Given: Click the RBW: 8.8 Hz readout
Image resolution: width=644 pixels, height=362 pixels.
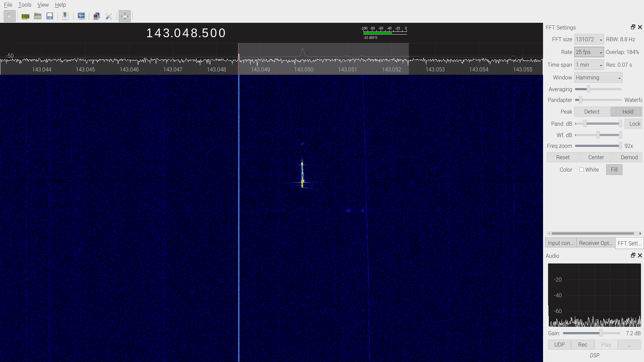Looking at the screenshot, I should (621, 39).
